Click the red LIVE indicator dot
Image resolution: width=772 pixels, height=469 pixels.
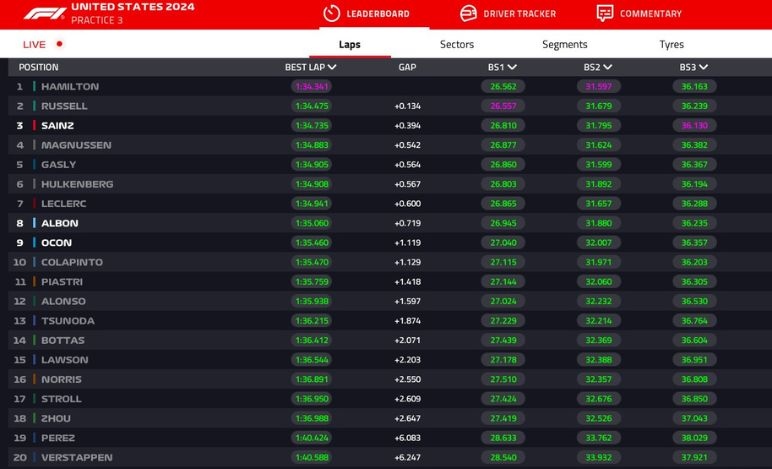(59, 44)
